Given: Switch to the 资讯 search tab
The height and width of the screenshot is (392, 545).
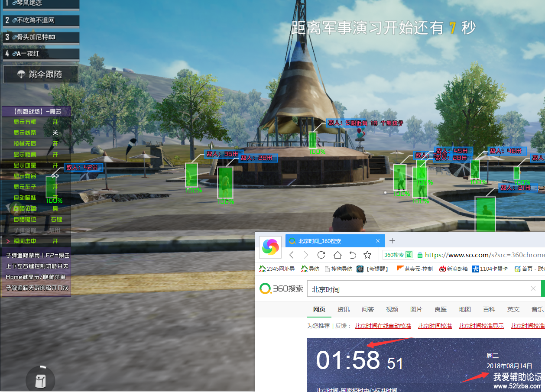Looking at the screenshot, I should (344, 309).
